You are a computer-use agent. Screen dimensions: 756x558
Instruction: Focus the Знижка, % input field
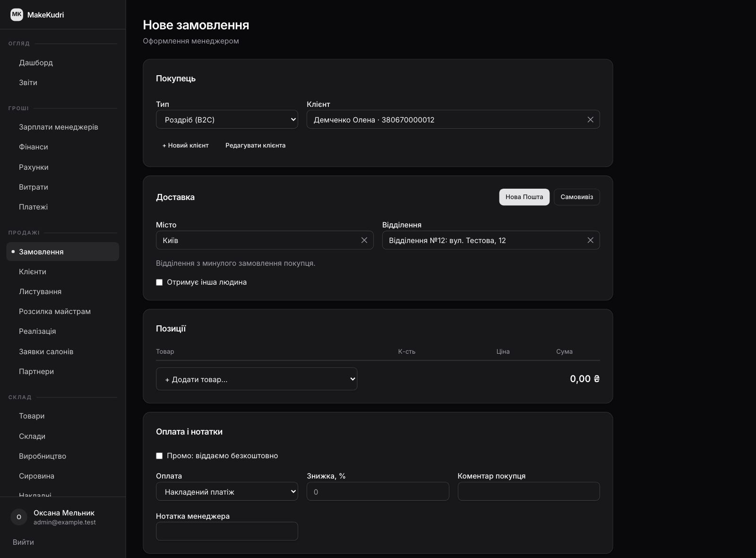(378, 492)
